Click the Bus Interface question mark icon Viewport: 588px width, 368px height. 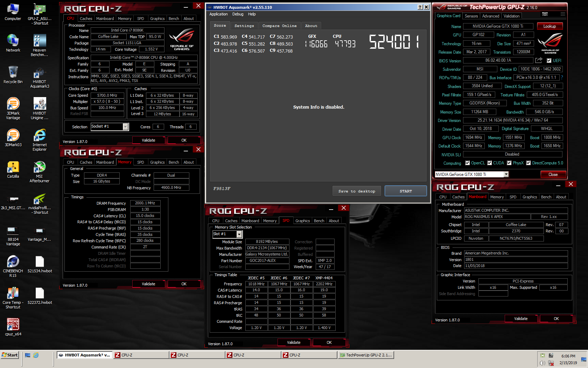(562, 77)
